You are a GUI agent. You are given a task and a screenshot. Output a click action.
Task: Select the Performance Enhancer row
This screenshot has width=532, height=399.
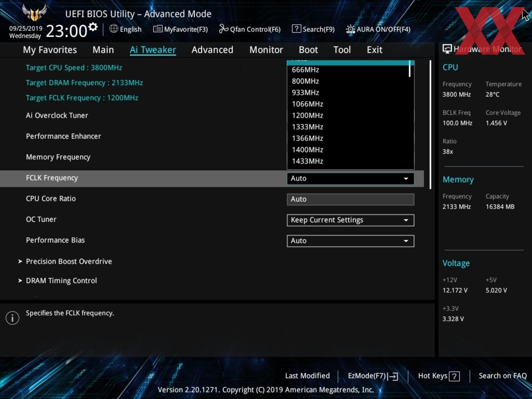coord(212,136)
